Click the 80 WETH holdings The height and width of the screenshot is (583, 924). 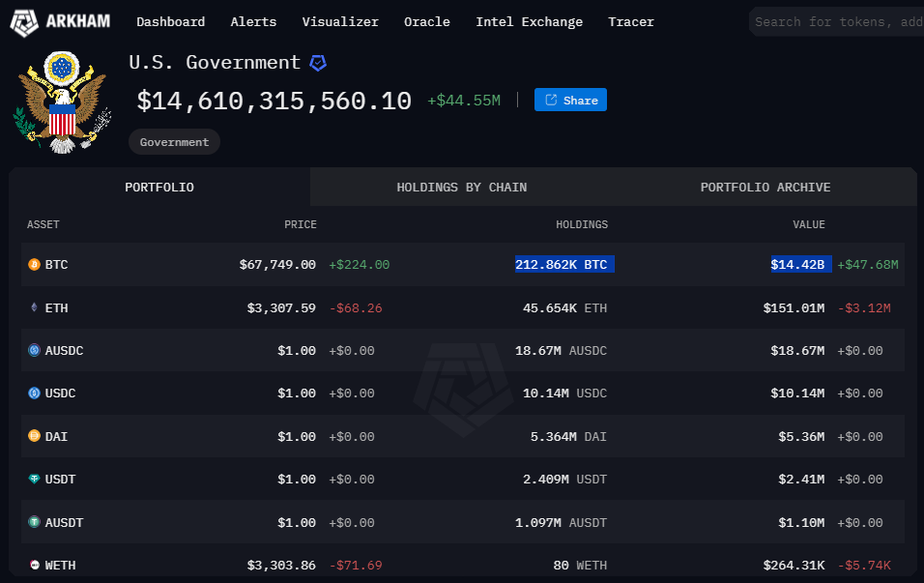pos(581,566)
